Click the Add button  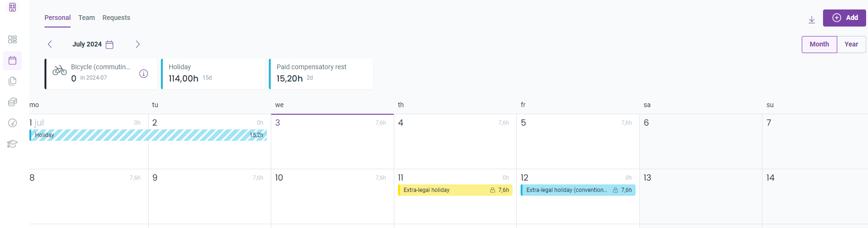click(844, 18)
